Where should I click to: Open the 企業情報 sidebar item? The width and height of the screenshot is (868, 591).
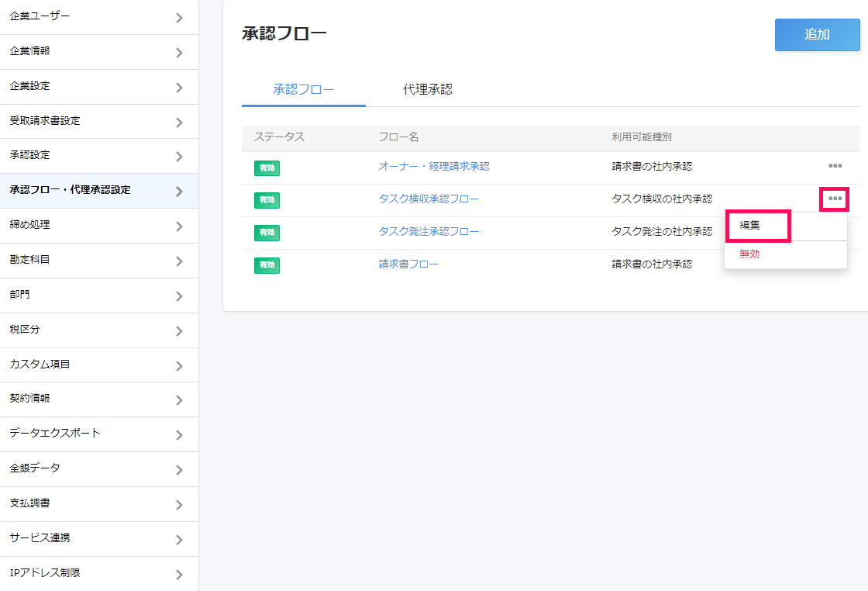click(99, 52)
